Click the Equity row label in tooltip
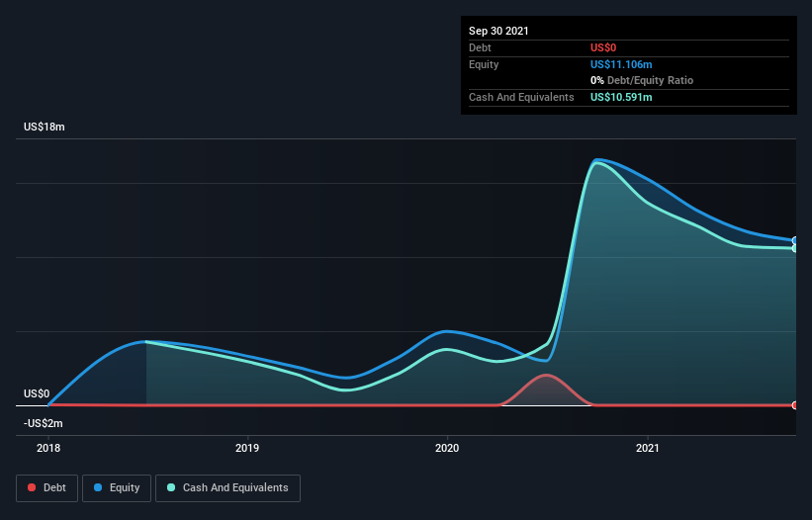 484,64
